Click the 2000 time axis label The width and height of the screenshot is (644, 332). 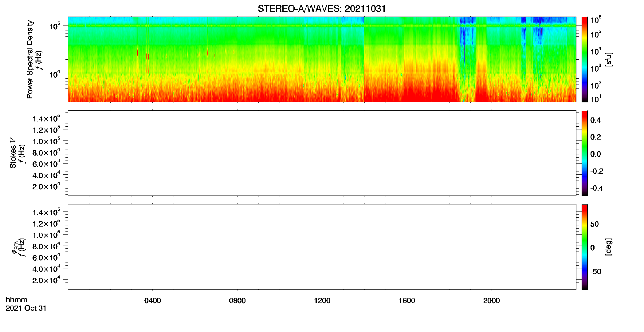point(491,301)
